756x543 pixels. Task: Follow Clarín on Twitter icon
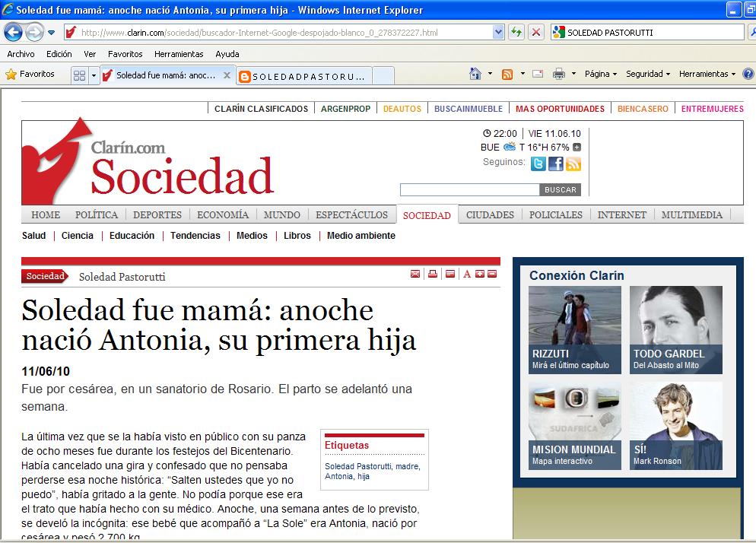click(538, 164)
